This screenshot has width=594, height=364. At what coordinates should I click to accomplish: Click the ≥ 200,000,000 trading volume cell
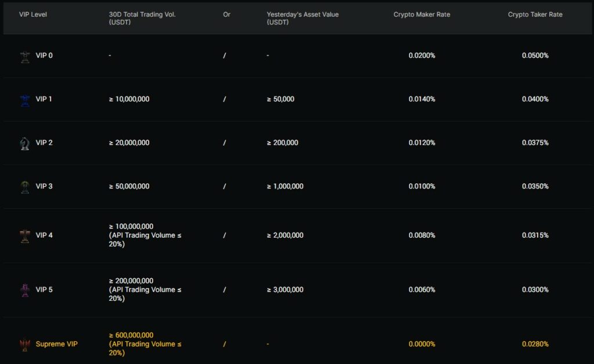145,290
